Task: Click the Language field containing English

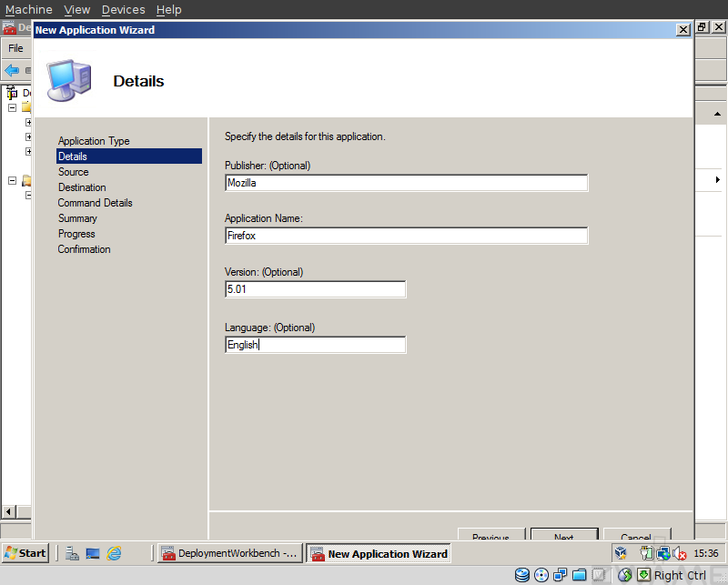Action: (x=315, y=345)
